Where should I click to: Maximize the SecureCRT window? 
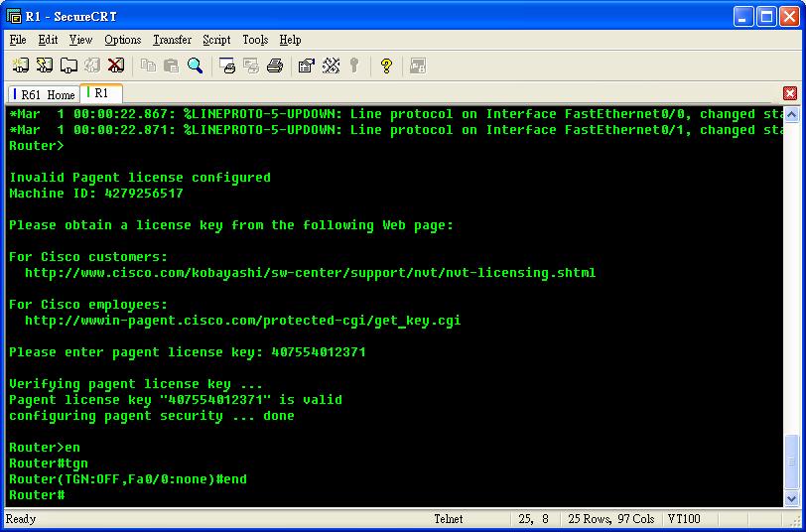pos(766,17)
